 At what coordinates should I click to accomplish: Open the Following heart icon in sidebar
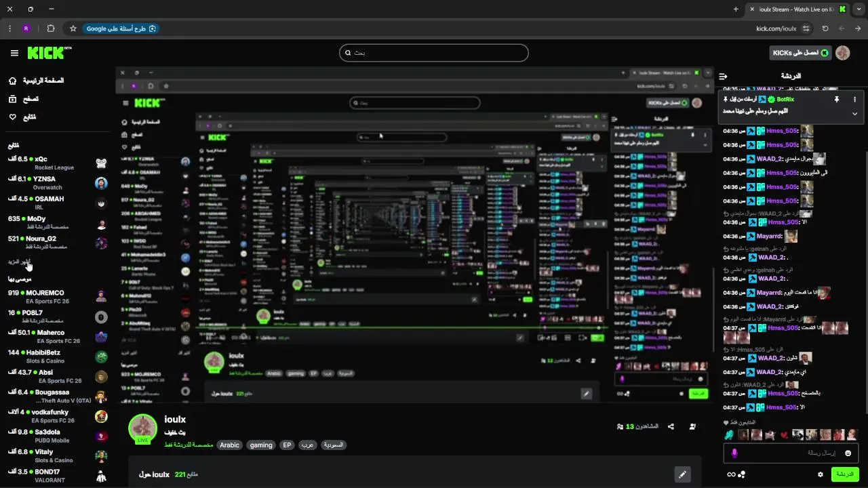point(13,117)
